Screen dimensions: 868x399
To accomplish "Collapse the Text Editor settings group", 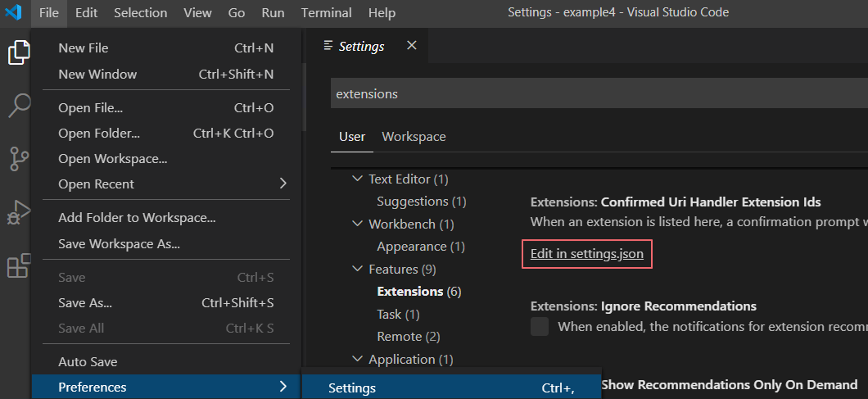I will (356, 179).
